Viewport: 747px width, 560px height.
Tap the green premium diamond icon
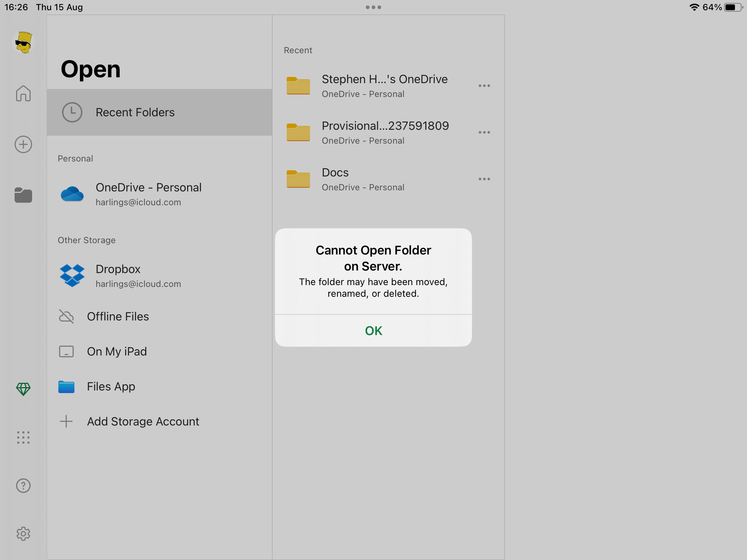[23, 389]
